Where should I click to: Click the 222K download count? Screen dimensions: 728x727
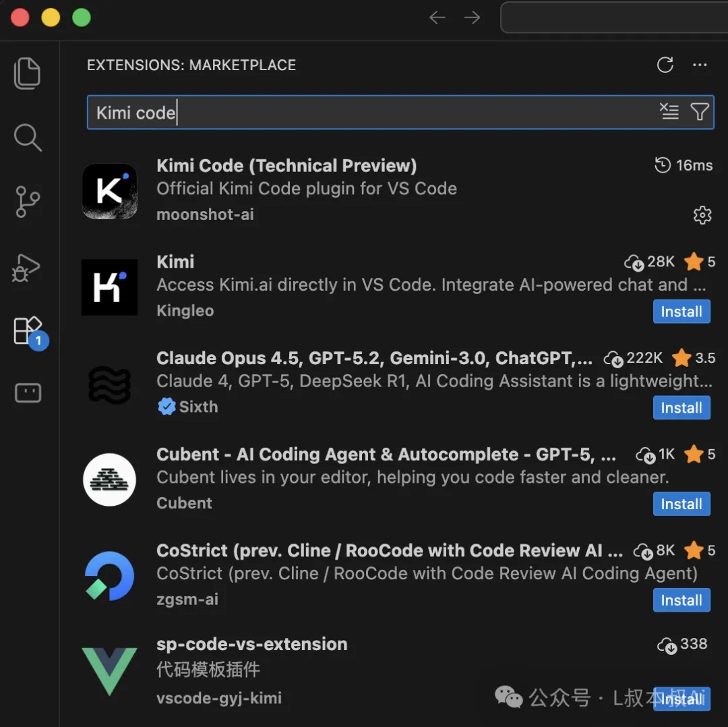633,358
